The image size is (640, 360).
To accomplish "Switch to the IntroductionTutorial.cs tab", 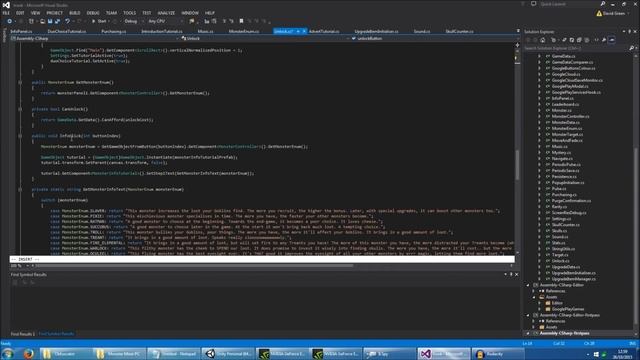I will click(x=162, y=31).
